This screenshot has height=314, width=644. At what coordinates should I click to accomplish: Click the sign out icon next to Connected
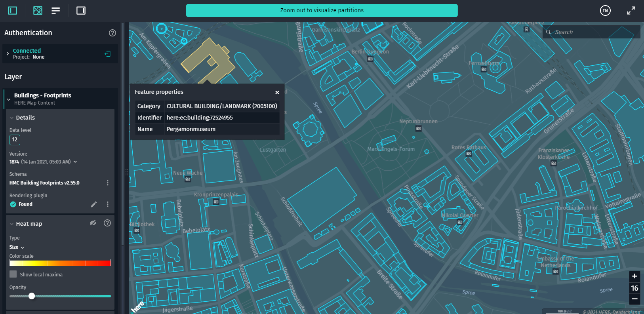tap(107, 54)
